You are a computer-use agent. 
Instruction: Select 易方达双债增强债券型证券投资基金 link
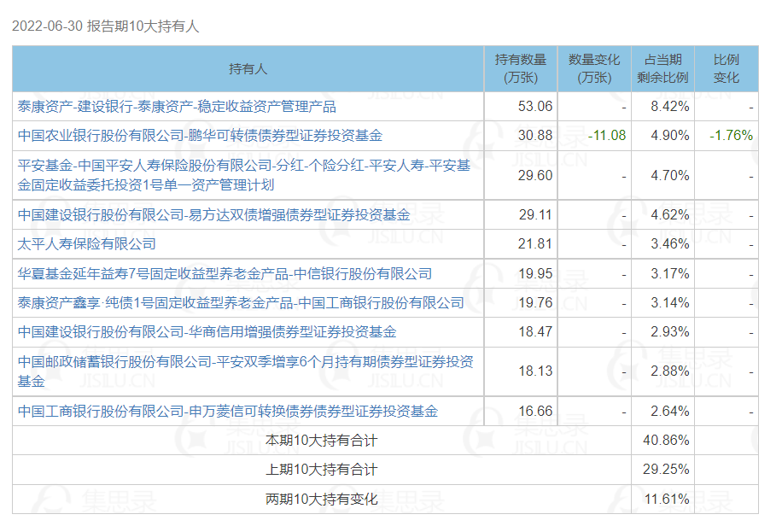[213, 215]
